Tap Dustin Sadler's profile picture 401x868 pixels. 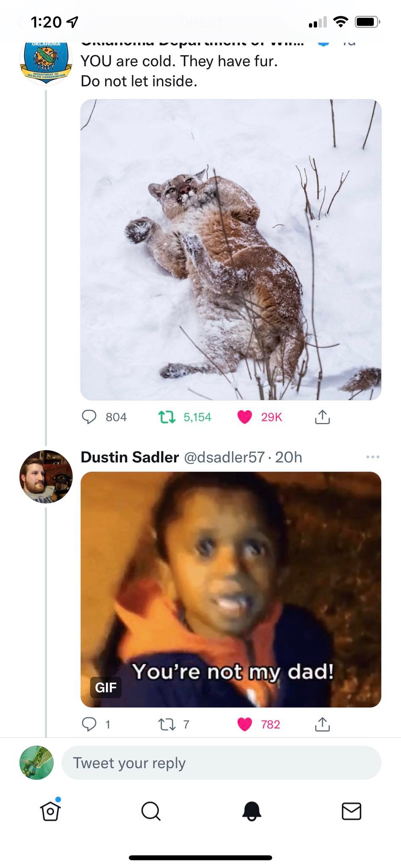tap(46, 477)
